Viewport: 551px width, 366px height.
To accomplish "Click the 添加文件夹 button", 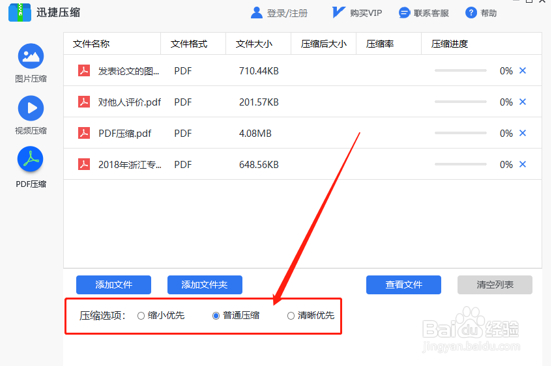I will pyautogui.click(x=205, y=285).
